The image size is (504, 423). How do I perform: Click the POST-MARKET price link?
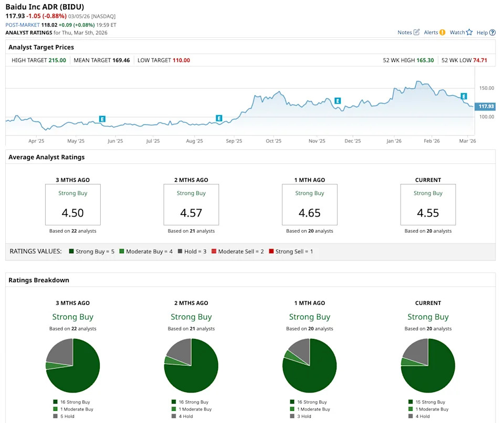pos(22,24)
